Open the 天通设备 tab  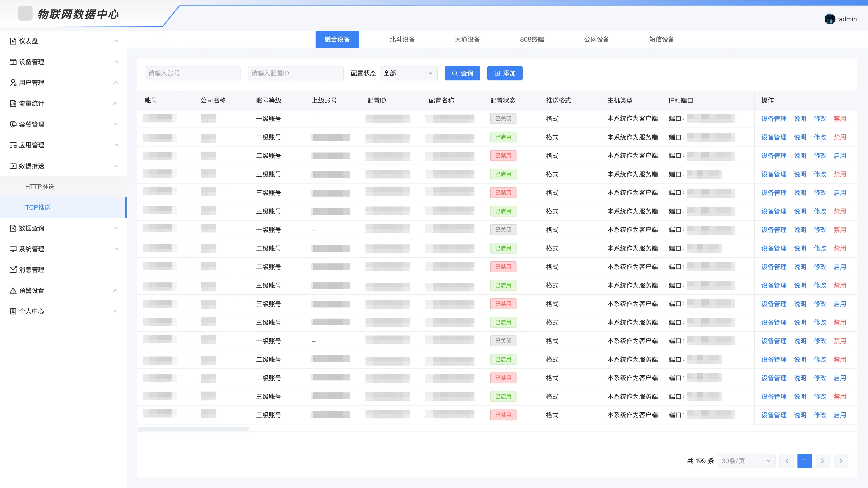tap(467, 39)
